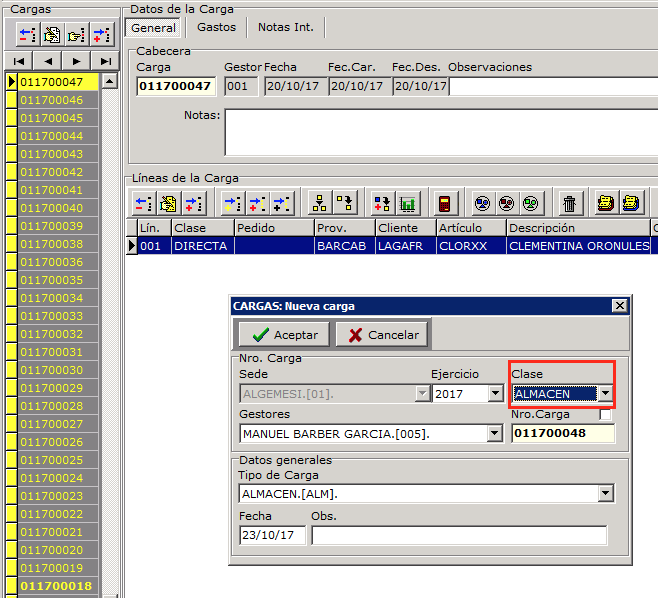
Task: Expand the Gestores dropdown list
Action: [494, 434]
